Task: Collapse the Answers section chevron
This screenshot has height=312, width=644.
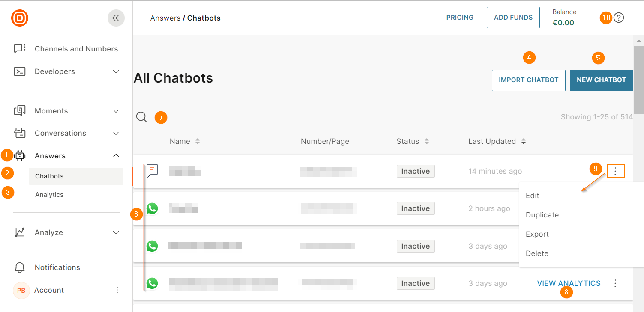Action: pos(116,156)
